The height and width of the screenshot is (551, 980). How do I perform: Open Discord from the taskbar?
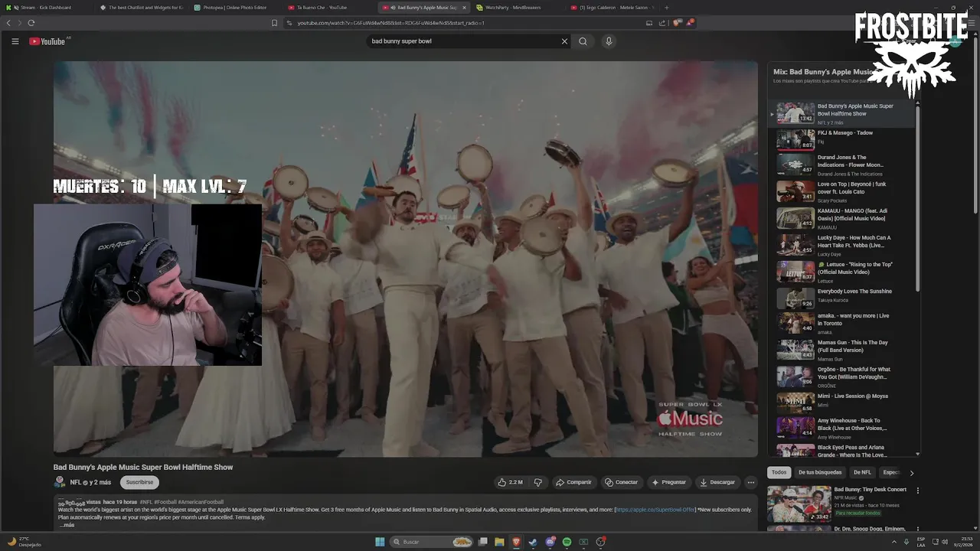click(550, 542)
